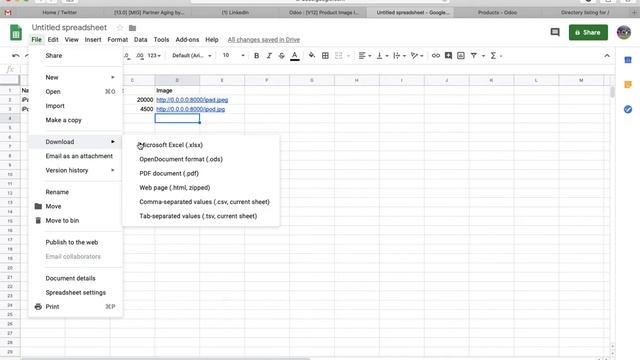Open the Tasks side panel icon

click(628, 109)
